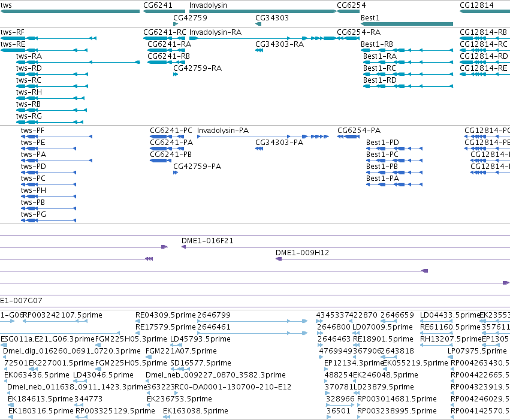
Task: Select protein CG6241-PC
Action: [x=171, y=131]
